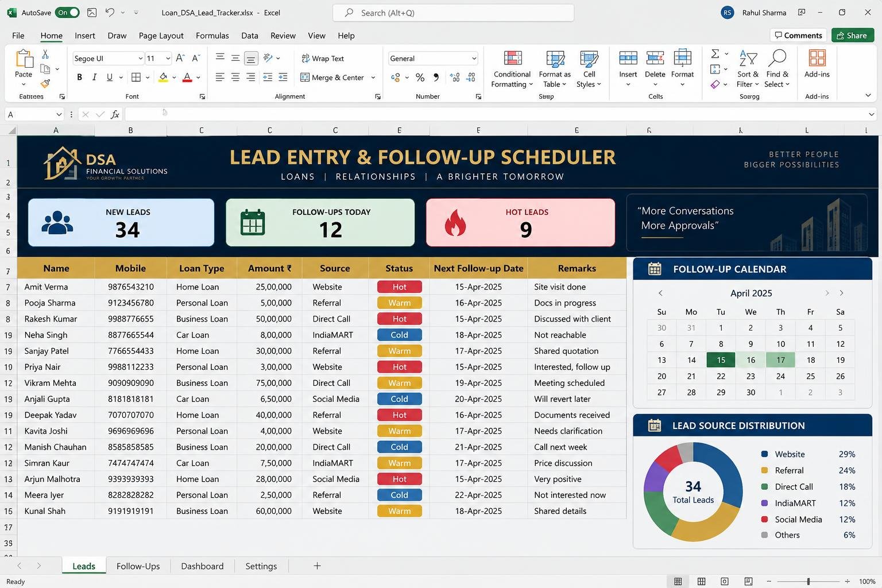Center cell text horizontally
This screenshot has width=882, height=588.
click(235, 77)
